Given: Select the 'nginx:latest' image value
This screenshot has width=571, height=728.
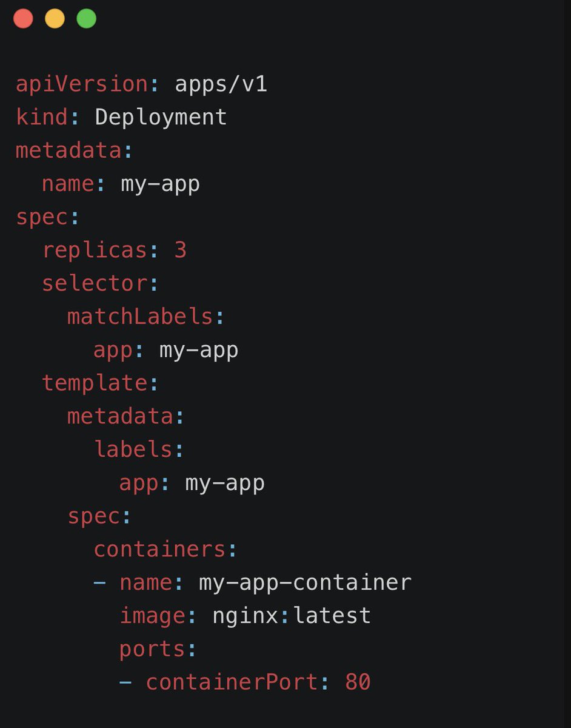Looking at the screenshot, I should coord(292,616).
